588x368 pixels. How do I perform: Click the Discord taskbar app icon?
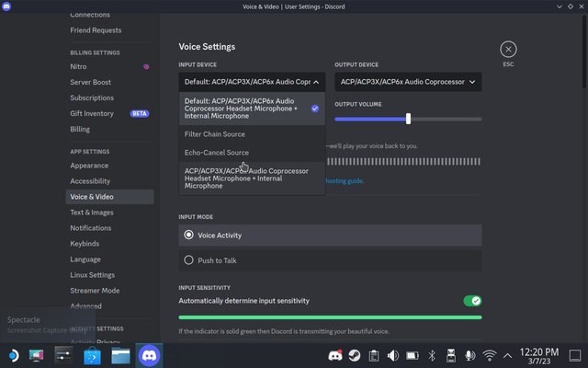point(149,355)
